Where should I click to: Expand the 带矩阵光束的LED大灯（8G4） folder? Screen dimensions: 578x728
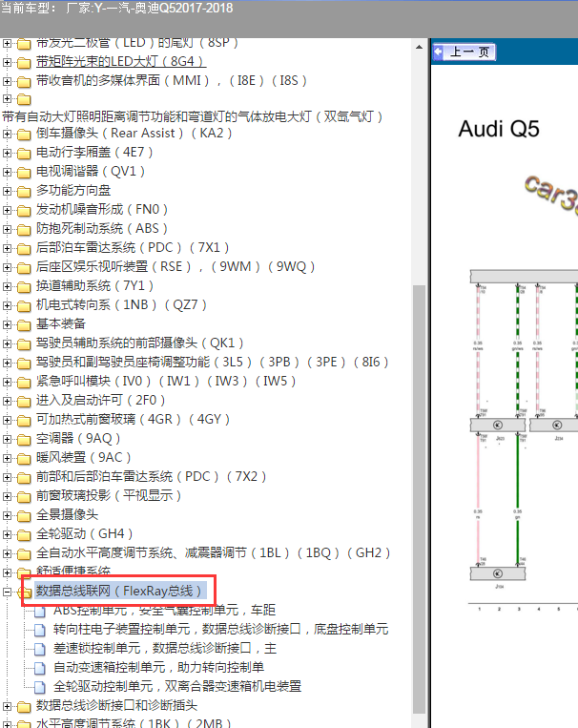(x=7, y=62)
